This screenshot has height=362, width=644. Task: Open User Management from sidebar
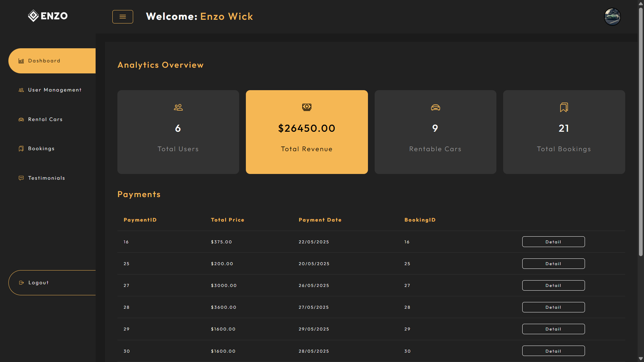(x=55, y=90)
